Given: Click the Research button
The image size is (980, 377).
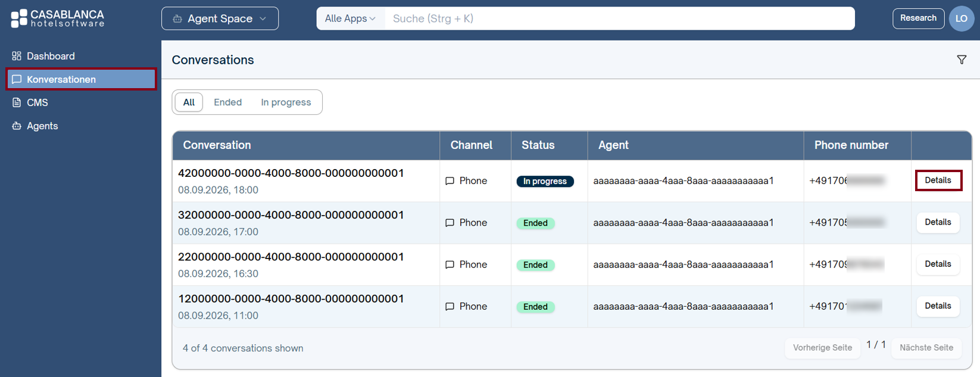Looking at the screenshot, I should (918, 18).
